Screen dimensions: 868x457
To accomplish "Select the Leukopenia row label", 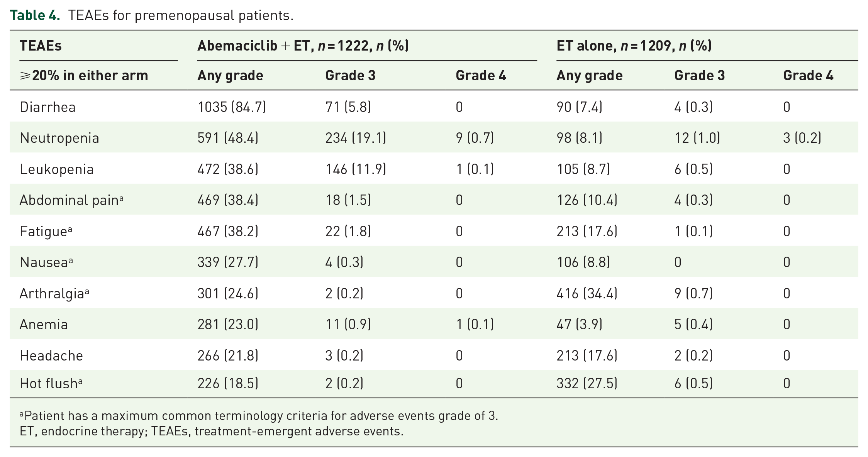I will 57,169.
